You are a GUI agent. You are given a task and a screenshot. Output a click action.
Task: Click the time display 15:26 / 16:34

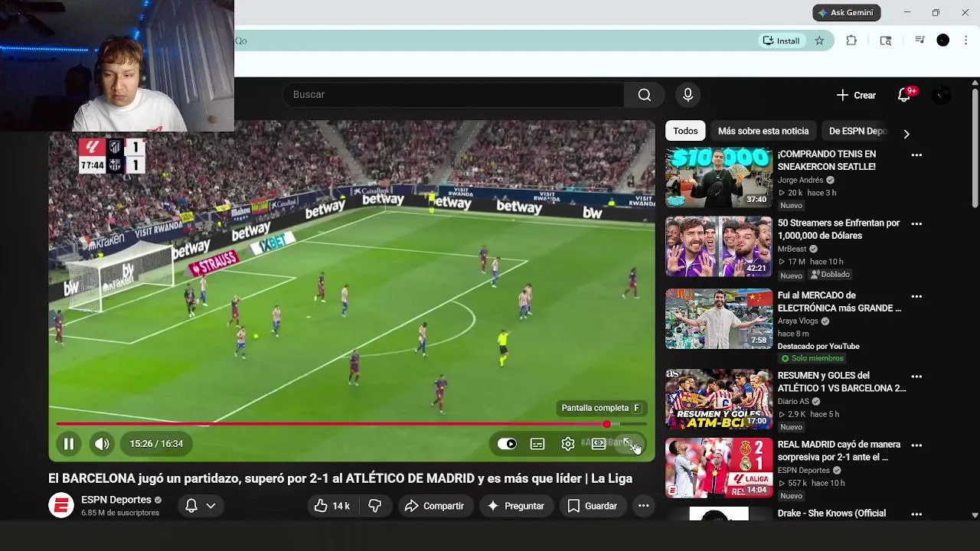(x=156, y=444)
